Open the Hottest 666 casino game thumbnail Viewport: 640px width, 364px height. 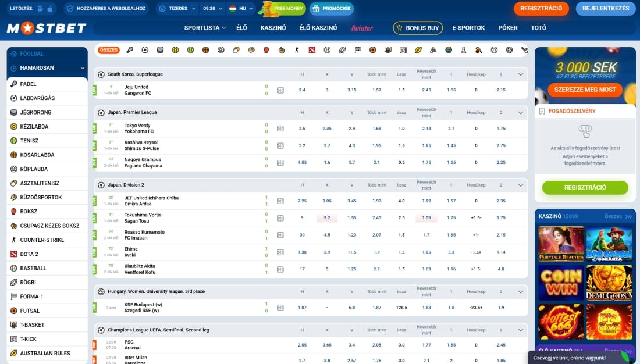pyautogui.click(x=561, y=322)
